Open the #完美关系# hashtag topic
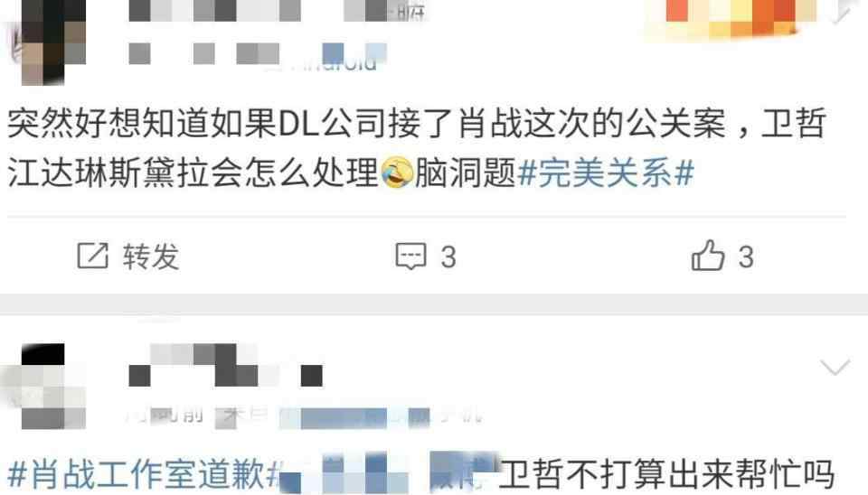 606,173
